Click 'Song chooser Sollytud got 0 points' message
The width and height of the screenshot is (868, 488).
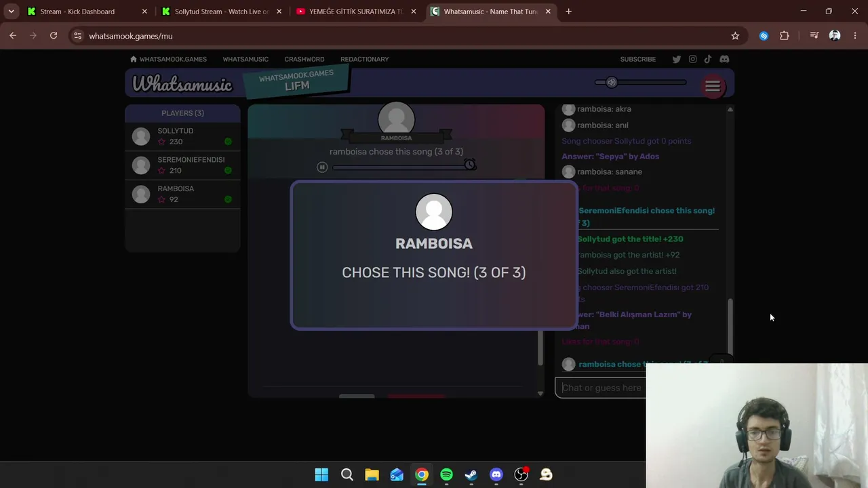tap(627, 141)
